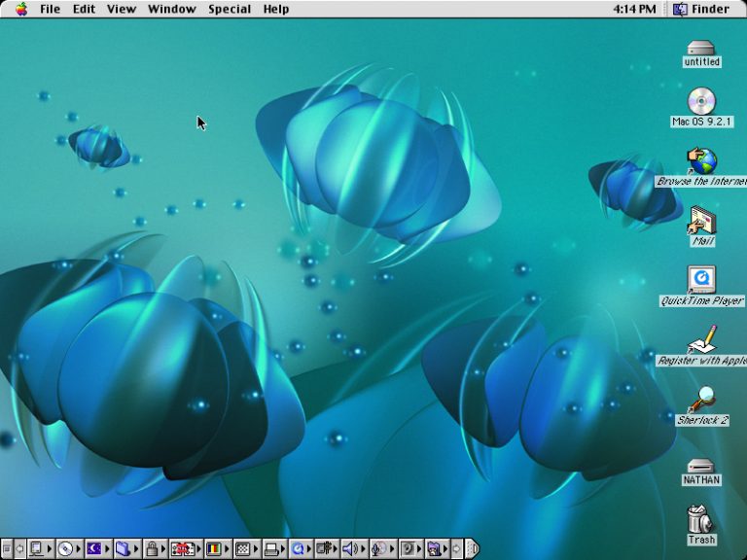Open the Finder application menu
Image resolution: width=747 pixels, height=560 pixels.
[701, 9]
